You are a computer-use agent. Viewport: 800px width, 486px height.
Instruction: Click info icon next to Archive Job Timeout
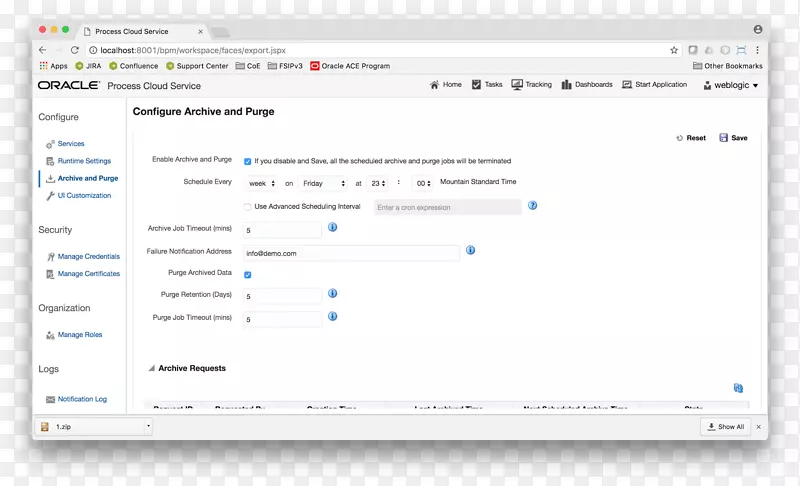pyautogui.click(x=333, y=228)
